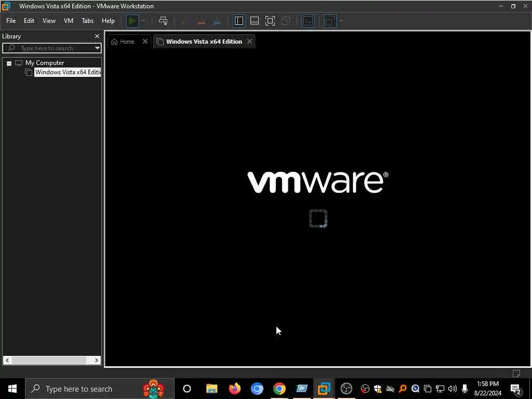Click the VMware spinner in the VM console

318,218
